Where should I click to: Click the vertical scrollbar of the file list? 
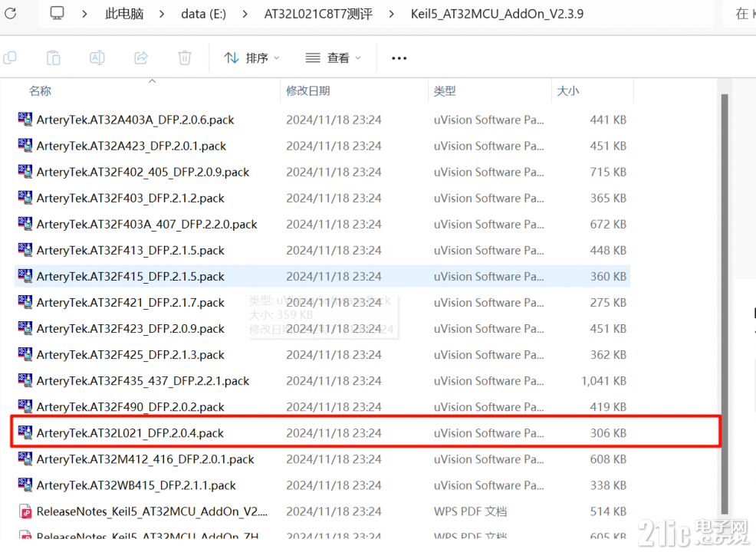[724, 304]
